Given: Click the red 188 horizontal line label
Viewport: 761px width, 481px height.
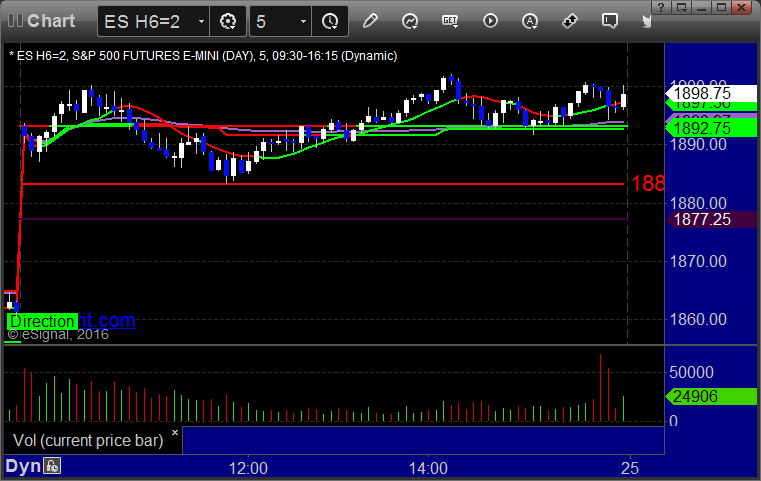Looking at the screenshot, I should 647,183.
